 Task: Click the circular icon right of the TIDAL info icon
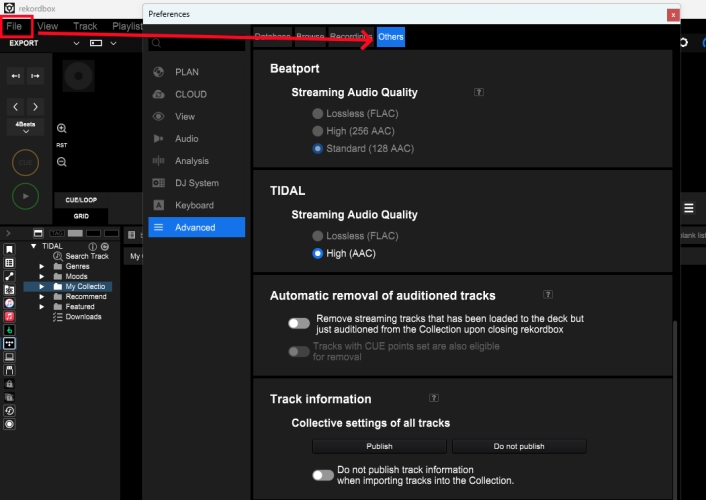point(105,246)
